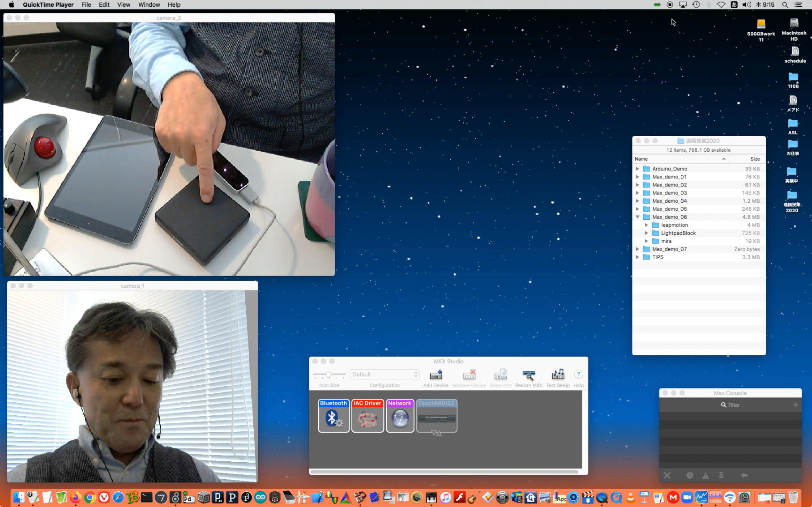812x507 pixels.
Task: Open Show Info in MIDI Studio
Action: click(x=500, y=378)
